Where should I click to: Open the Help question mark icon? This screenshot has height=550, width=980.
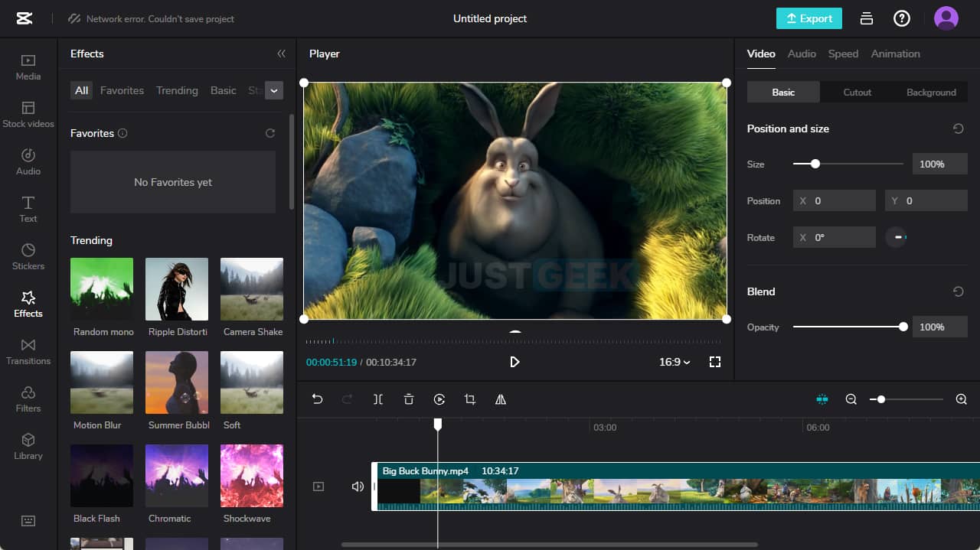coord(902,18)
